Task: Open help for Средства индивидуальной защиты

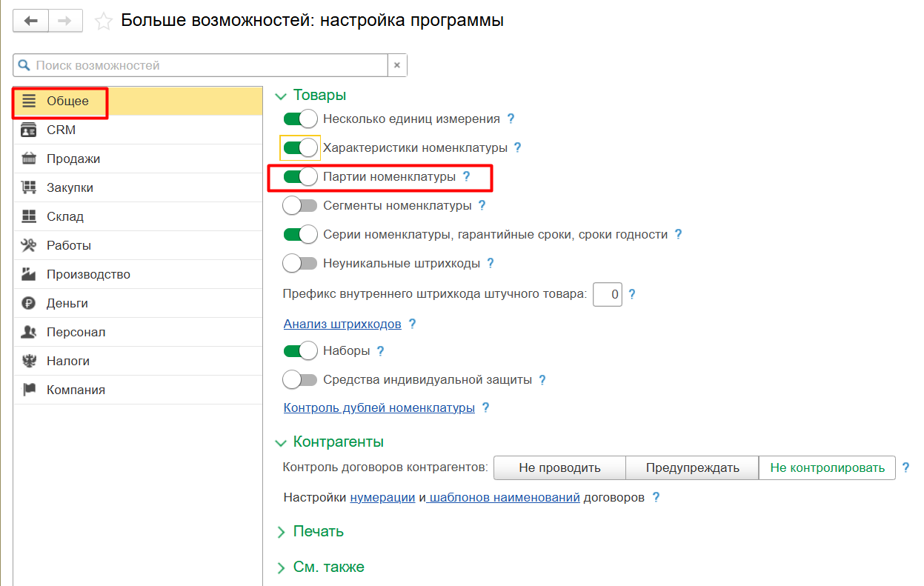Action: tap(542, 380)
